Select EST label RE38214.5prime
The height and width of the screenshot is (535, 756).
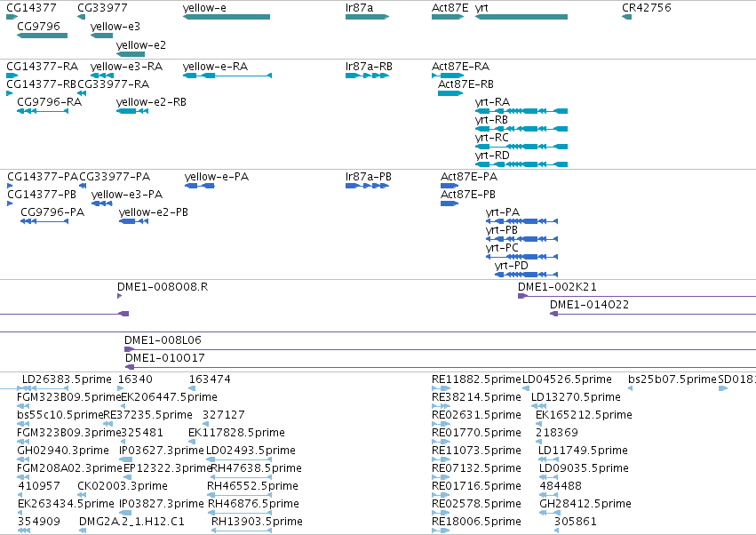[476, 397]
